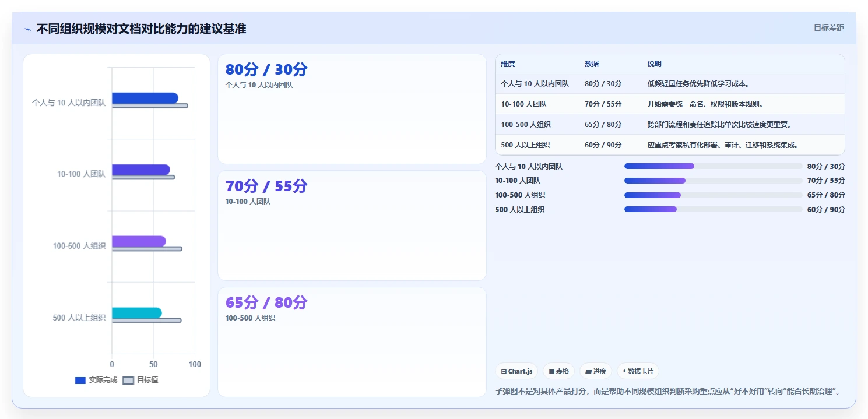This screenshot has height=419, width=868.
Task: Click the progress bar for 个人与 10 人以内团队
Action: [714, 166]
